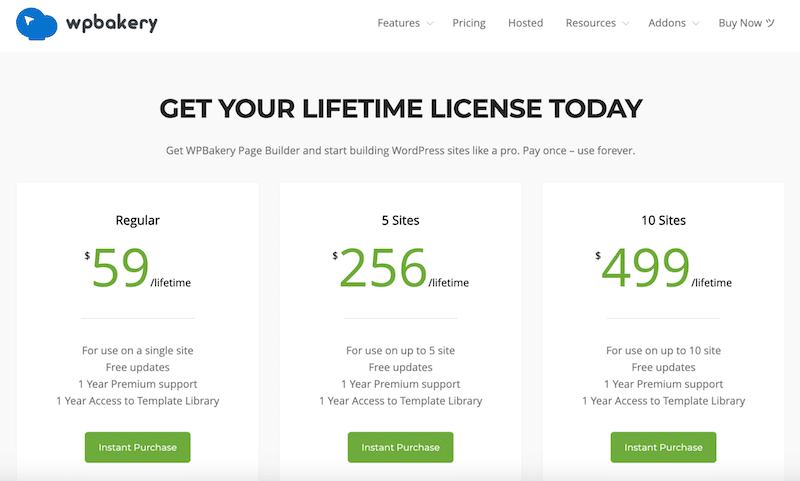Click the Get Your Lifetime License Today heading
This screenshot has height=481, width=800.
pos(400,108)
